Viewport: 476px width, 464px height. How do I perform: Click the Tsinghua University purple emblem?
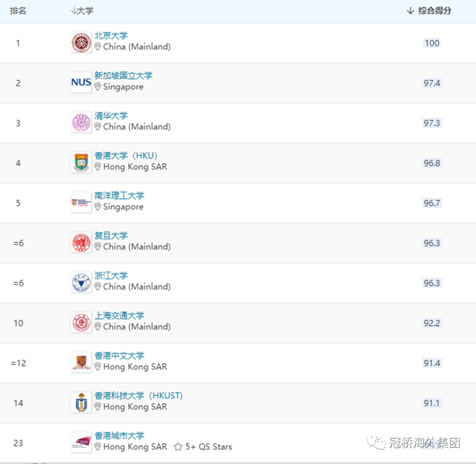(81, 122)
